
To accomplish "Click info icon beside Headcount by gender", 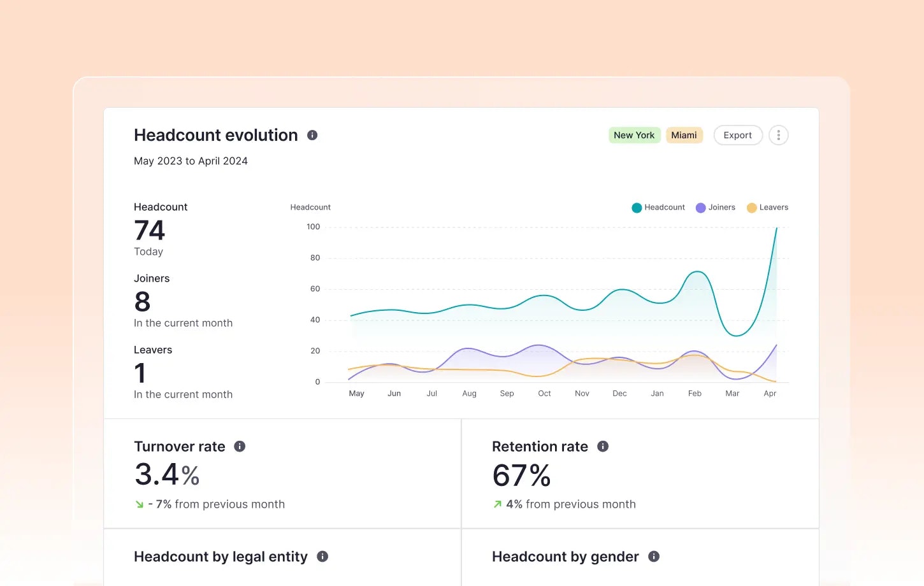I will pos(654,557).
